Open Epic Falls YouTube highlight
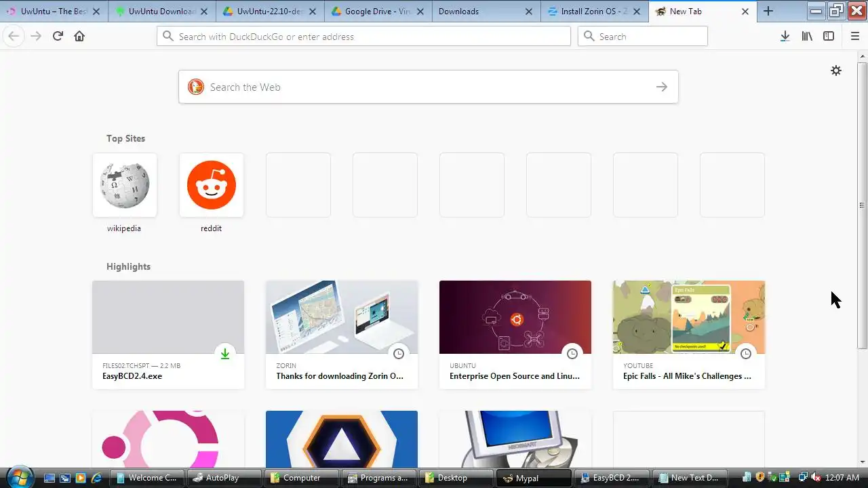 (689, 335)
